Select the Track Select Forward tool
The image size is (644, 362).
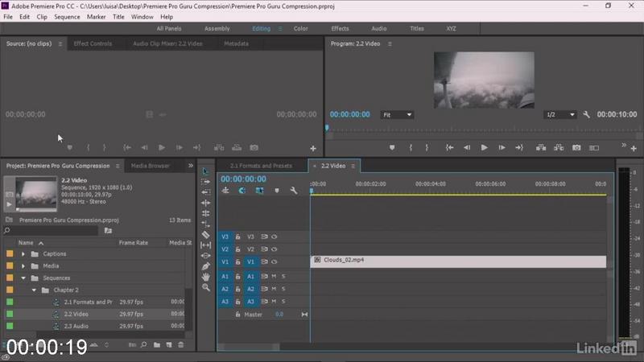[206, 182]
